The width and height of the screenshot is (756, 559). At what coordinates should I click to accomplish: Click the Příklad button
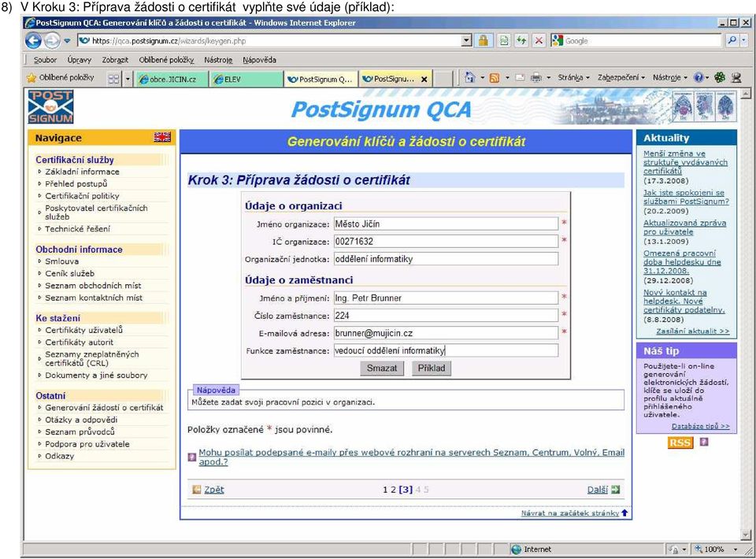[432, 368]
